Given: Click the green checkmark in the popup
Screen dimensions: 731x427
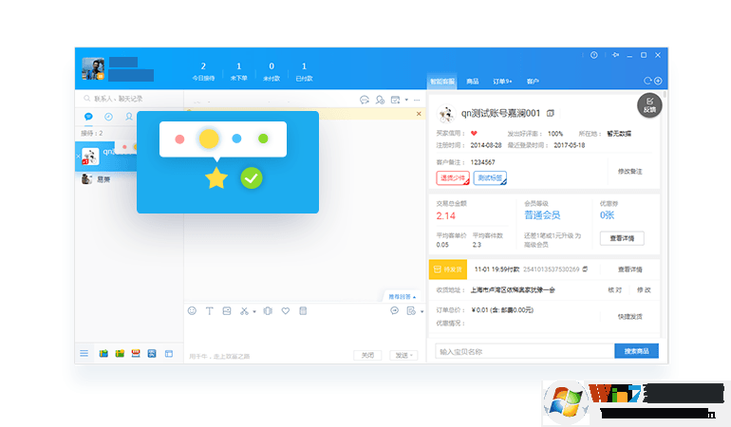Looking at the screenshot, I should pos(251,178).
